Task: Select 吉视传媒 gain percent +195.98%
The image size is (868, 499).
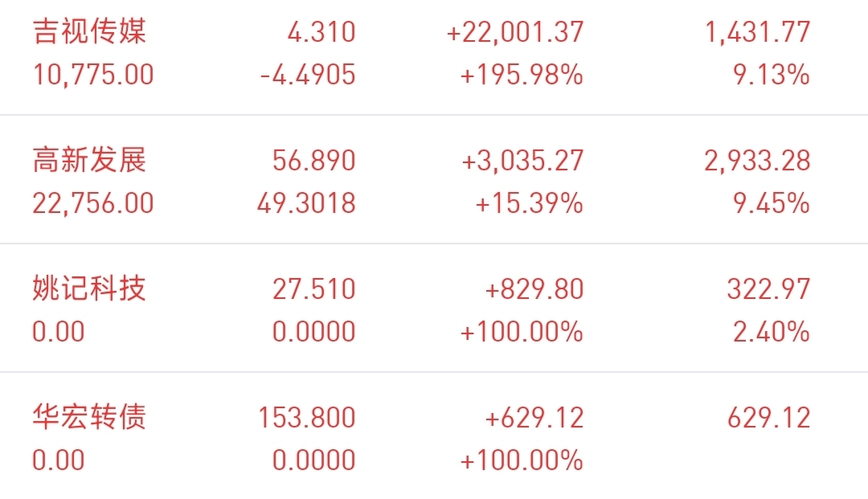Action: pos(522,75)
